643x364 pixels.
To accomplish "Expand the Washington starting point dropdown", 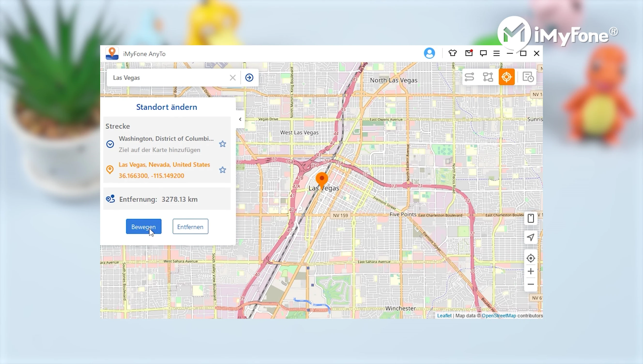I will click(x=110, y=144).
